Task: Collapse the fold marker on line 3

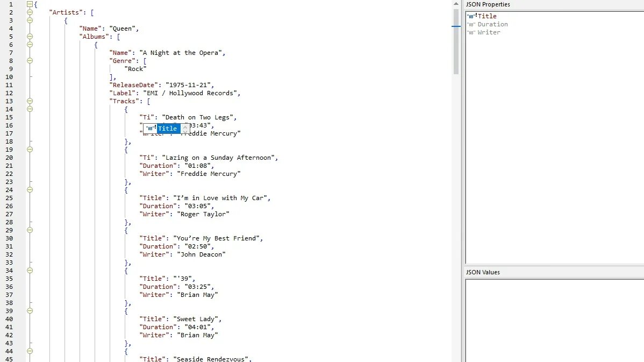Action: click(x=30, y=20)
